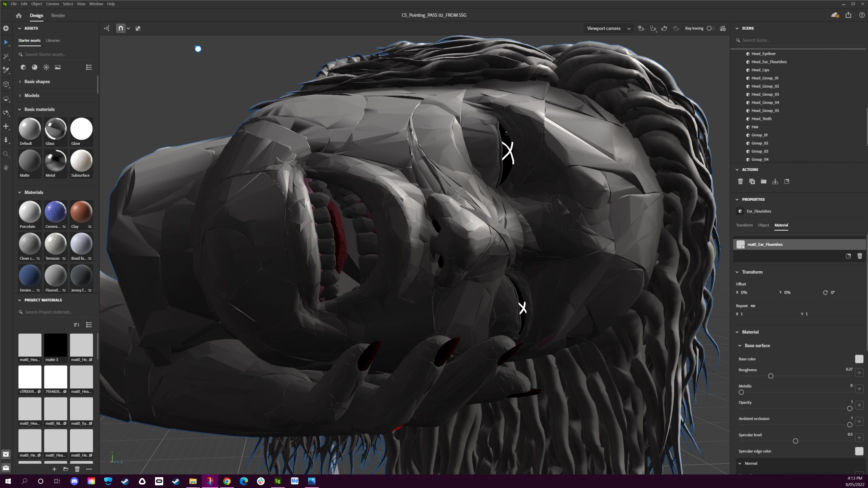
Task: Duplicate the selected object in Actions
Action: pos(752,181)
